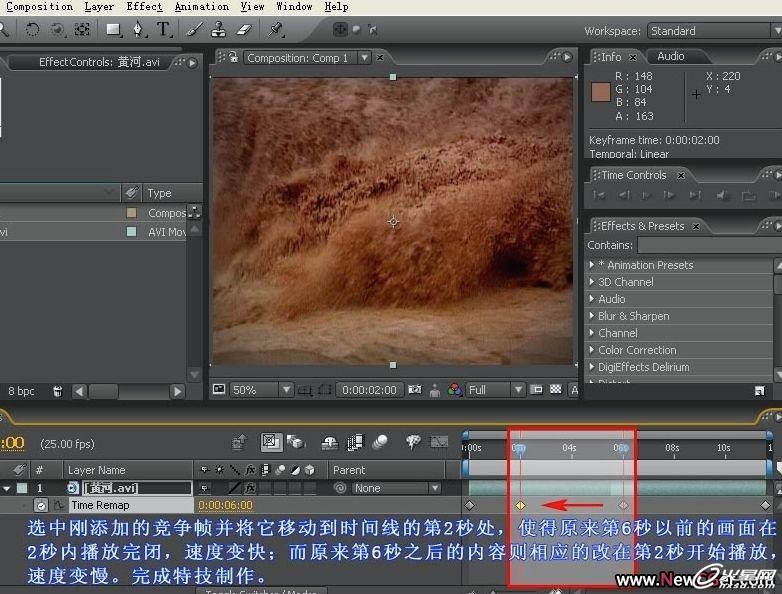The height and width of the screenshot is (594, 782).
Task: Click the selected yellow keyframe on timeline
Action: [x=520, y=506]
